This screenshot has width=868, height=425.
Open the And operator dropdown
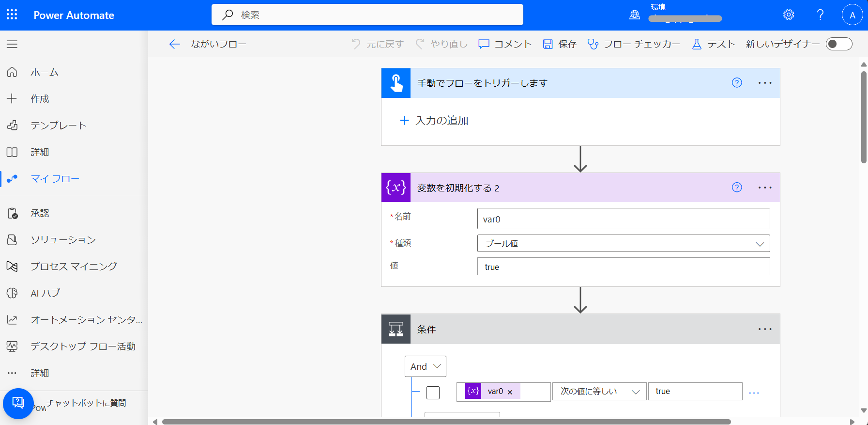[425, 366]
